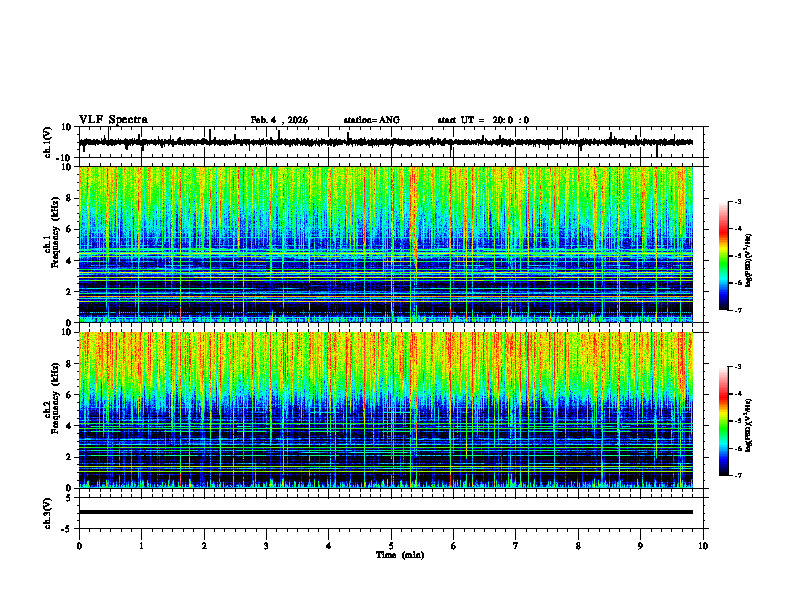Click the log(PSD) label beside ch.2 color bar
Screen dimensions: 792x612
[748, 426]
